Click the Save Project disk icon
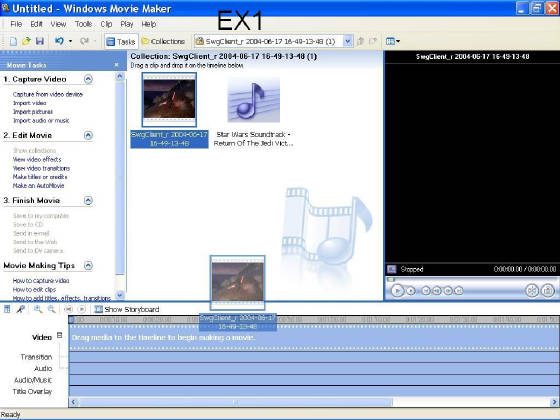Screen dimensions: 560x420 [40, 41]
